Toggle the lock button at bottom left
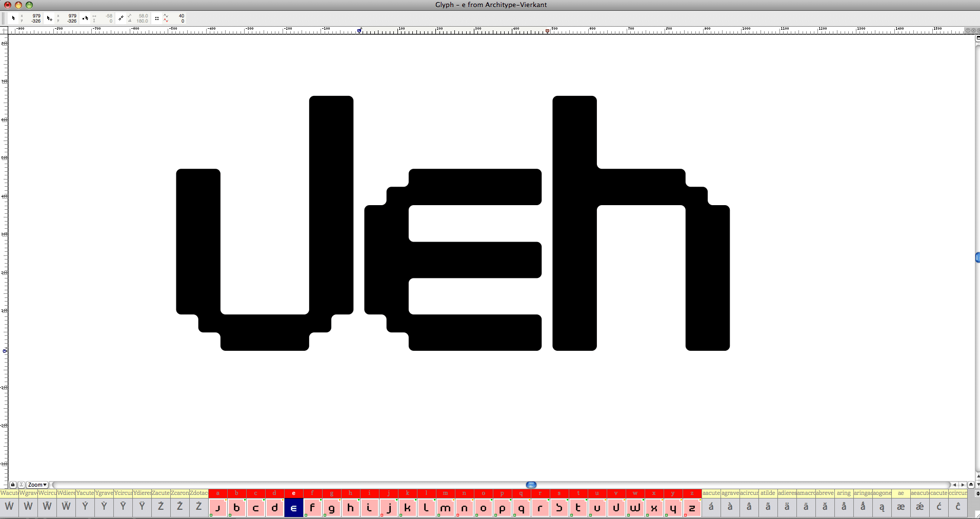The image size is (980, 519). 13,485
